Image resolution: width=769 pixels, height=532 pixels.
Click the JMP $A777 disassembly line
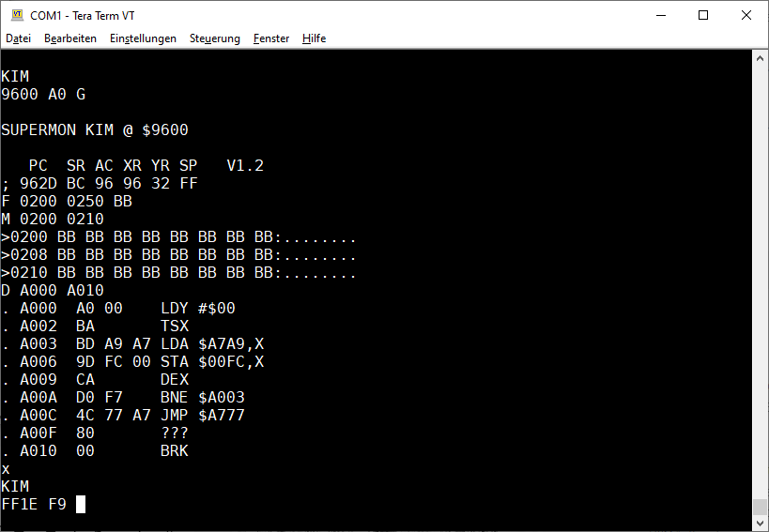(x=131, y=415)
